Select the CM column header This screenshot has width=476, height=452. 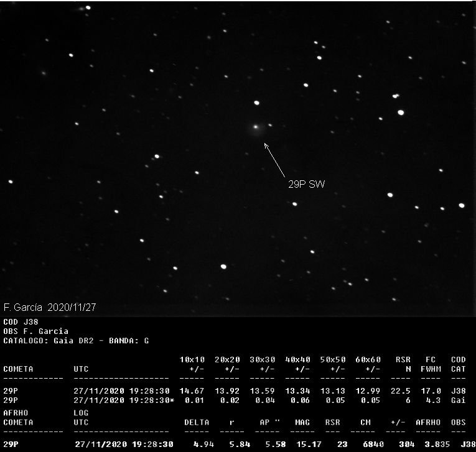coord(365,422)
